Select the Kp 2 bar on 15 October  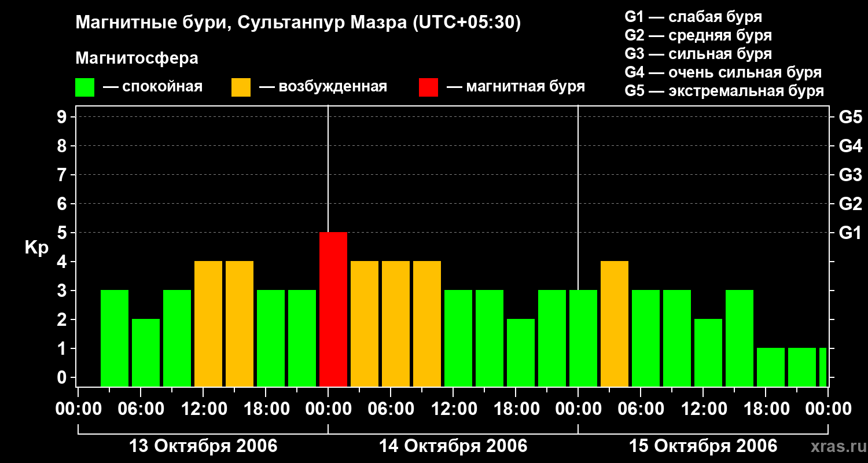(708, 353)
